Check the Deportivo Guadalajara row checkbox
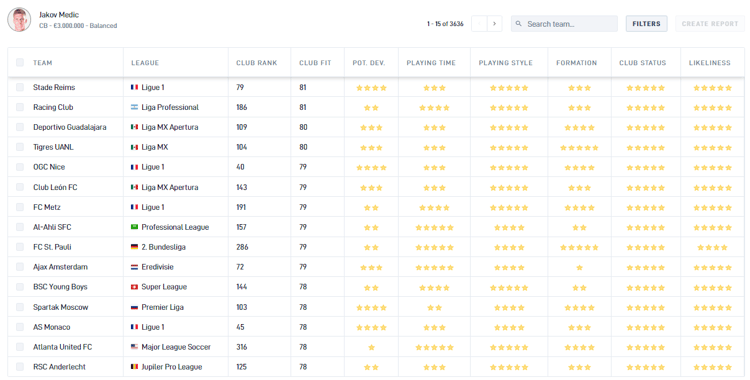 (x=20, y=127)
